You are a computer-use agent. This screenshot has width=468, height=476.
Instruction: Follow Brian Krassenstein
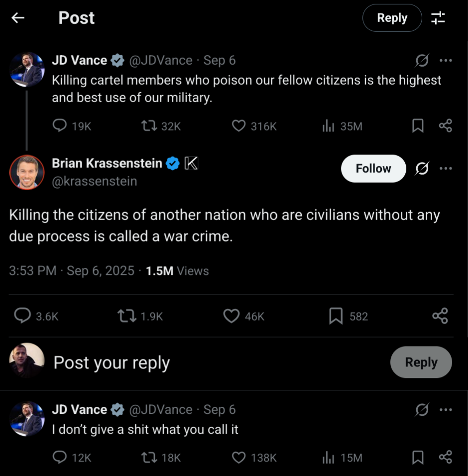(x=373, y=168)
